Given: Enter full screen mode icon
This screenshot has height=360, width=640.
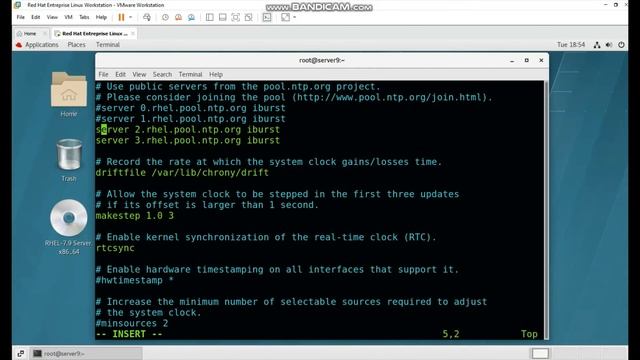Looking at the screenshot, I should pyautogui.click(x=236, y=17).
